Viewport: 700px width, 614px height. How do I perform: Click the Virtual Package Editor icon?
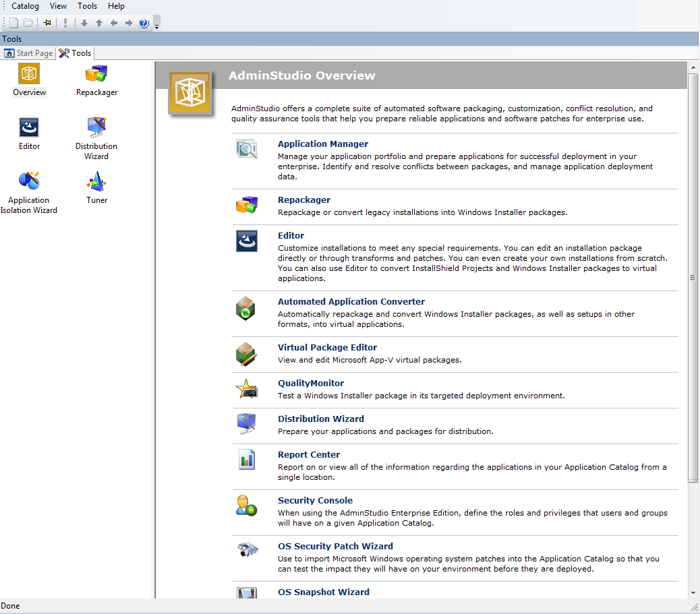[x=246, y=355]
